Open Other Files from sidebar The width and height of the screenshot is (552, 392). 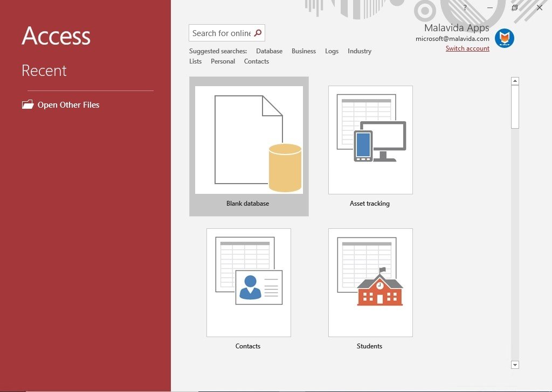pos(68,105)
